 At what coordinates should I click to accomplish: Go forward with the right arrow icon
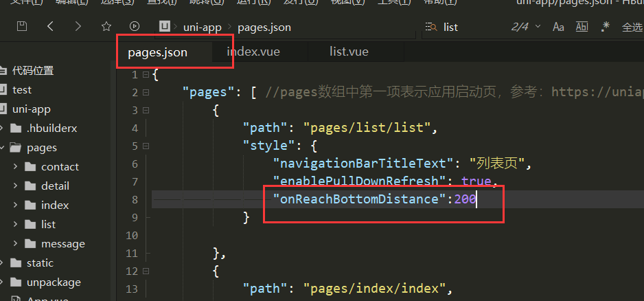(x=78, y=27)
